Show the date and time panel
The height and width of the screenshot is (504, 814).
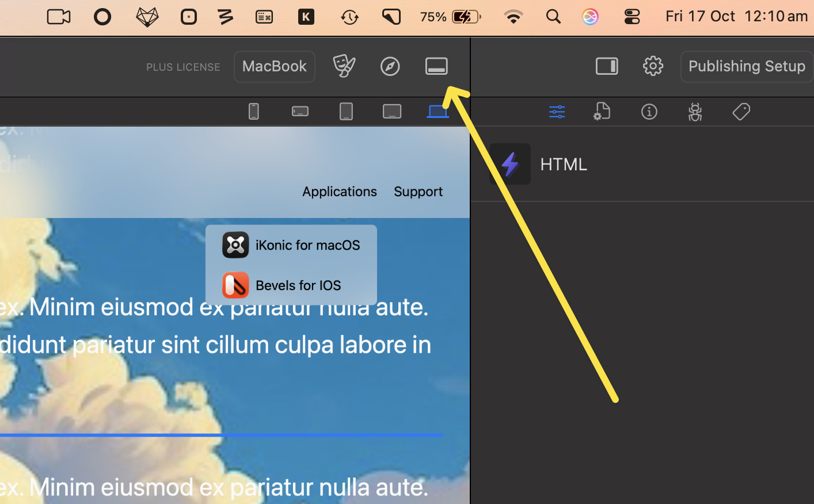point(737,16)
